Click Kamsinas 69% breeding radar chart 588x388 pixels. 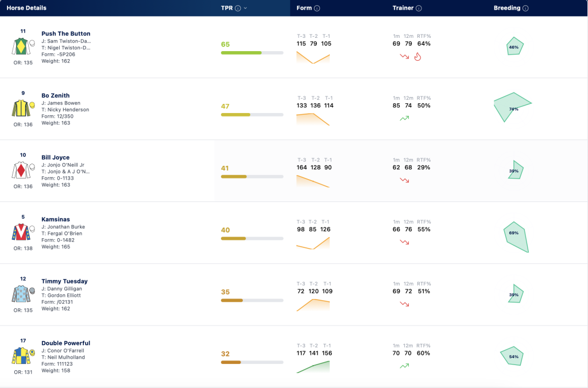point(516,237)
